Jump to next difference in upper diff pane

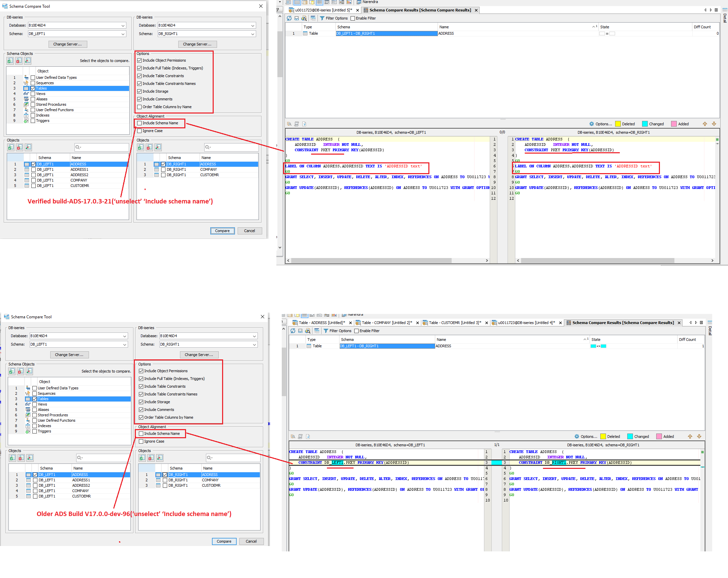click(x=714, y=124)
